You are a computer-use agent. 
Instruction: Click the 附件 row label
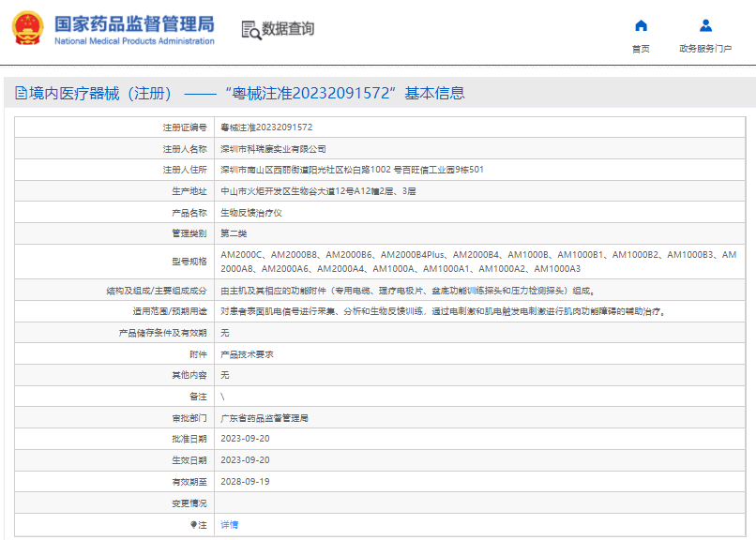pos(198,354)
